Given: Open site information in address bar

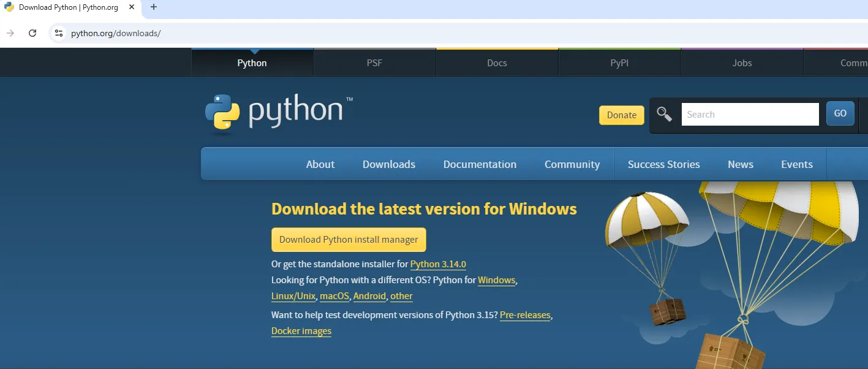Looking at the screenshot, I should pos(58,33).
